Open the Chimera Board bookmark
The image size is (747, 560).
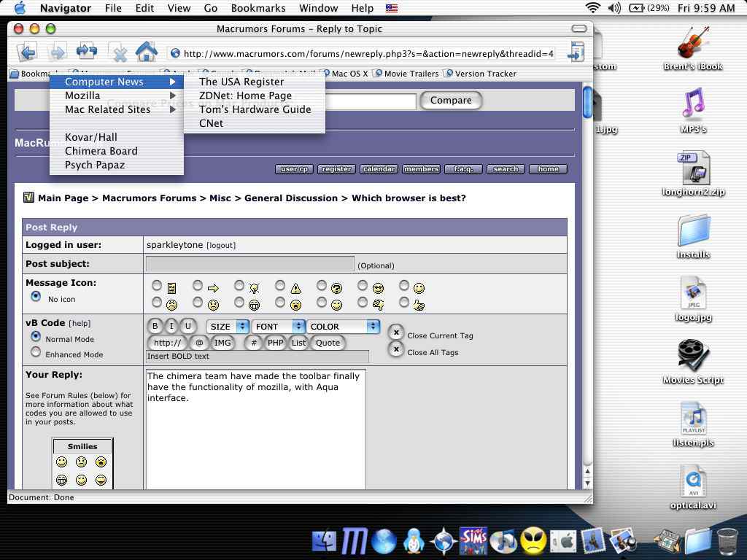coord(117,150)
